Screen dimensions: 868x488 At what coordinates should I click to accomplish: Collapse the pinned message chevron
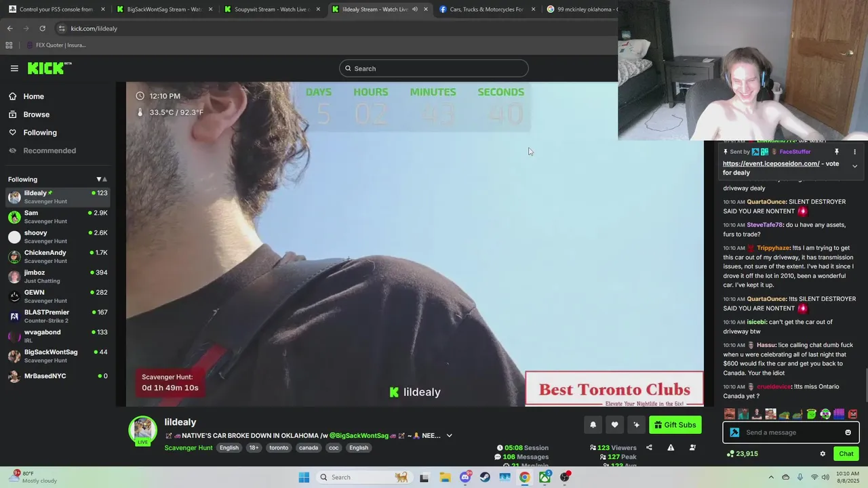(854, 166)
